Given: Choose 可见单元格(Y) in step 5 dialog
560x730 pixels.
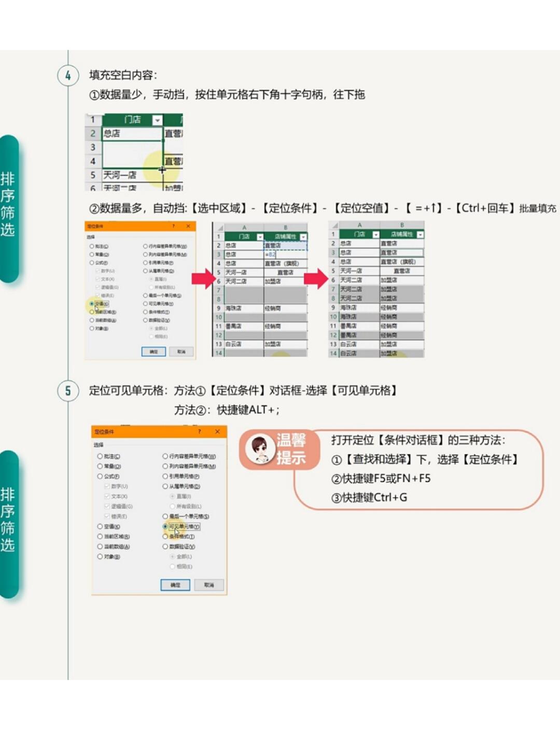Looking at the screenshot, I should tap(165, 526).
